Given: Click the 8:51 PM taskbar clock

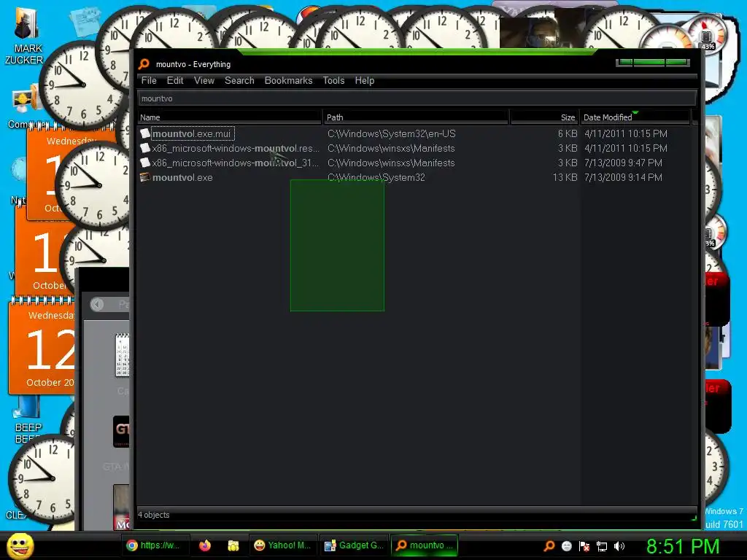Looking at the screenshot, I should click(x=683, y=545).
